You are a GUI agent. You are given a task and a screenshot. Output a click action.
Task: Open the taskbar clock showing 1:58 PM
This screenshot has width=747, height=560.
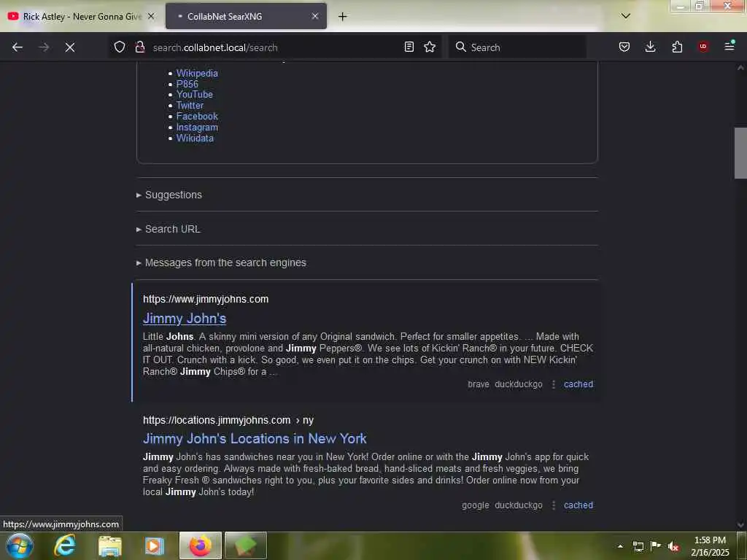[x=710, y=546]
